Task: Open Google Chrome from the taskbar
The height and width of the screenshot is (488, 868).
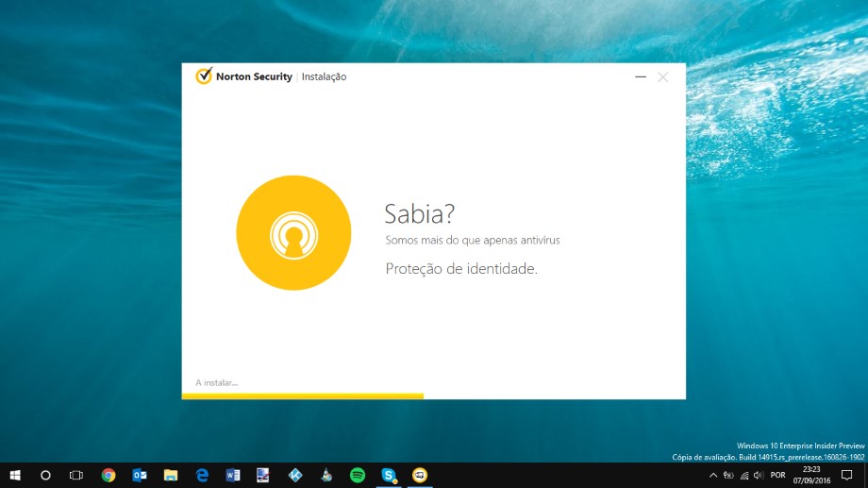Action: tap(108, 475)
